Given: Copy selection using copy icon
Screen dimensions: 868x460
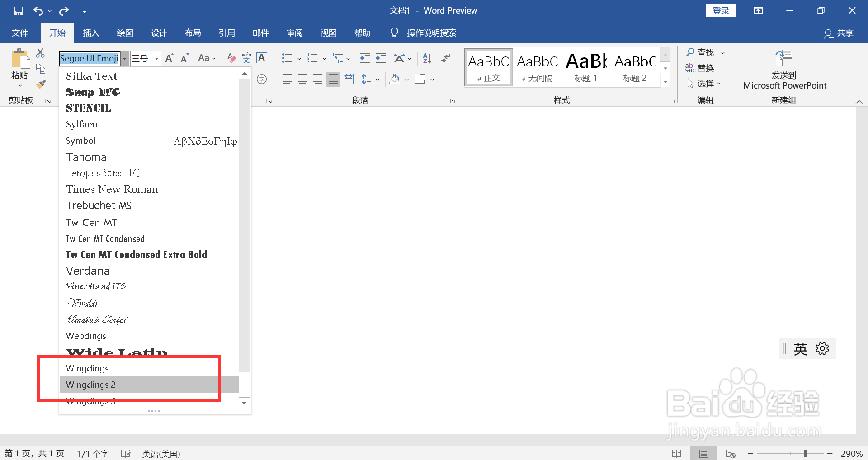Looking at the screenshot, I should (41, 69).
